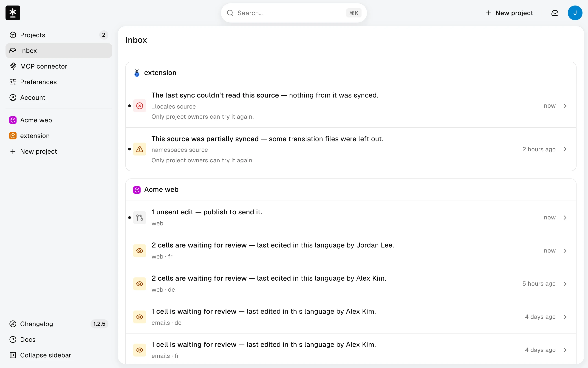The width and height of the screenshot is (588, 368).
Task: Open chevron on web · fr review row
Action: pos(565,250)
